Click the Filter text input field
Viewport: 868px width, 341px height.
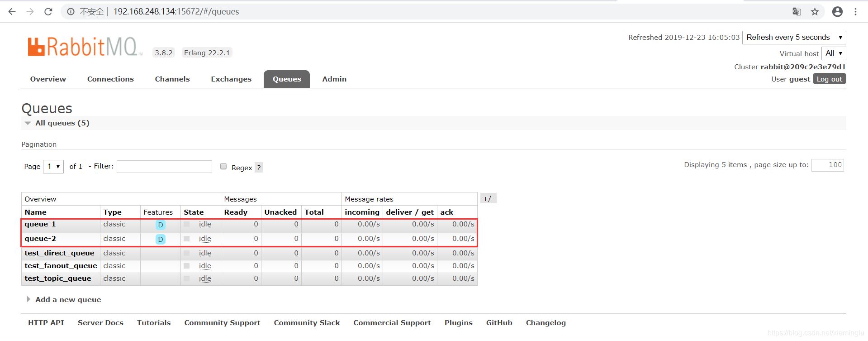coord(164,167)
